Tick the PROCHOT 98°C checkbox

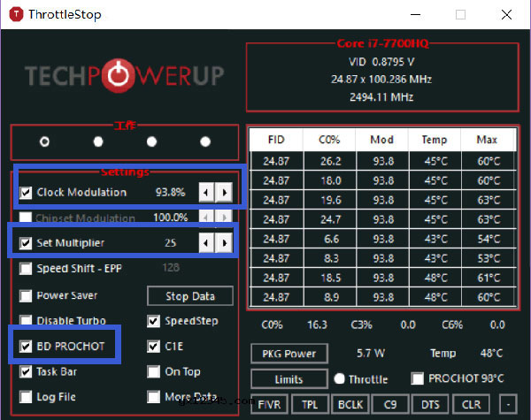pos(419,379)
